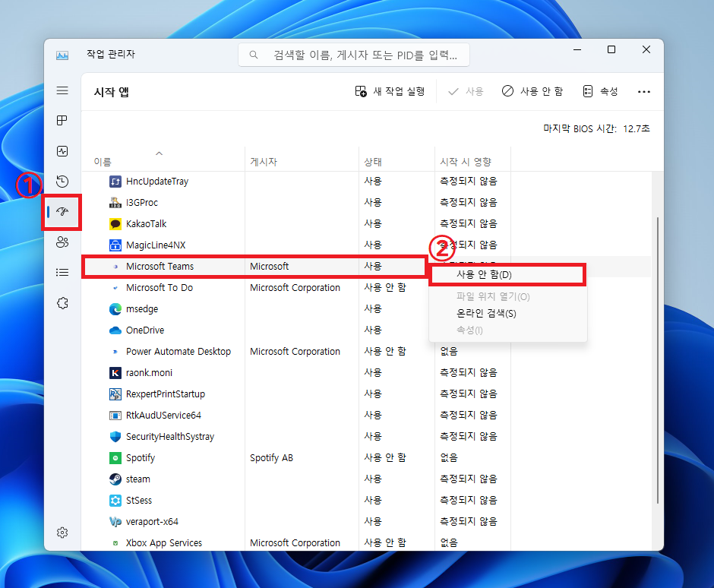
Task: Expand the navigation sidebar with the hamburger icon
Action: tap(62, 90)
